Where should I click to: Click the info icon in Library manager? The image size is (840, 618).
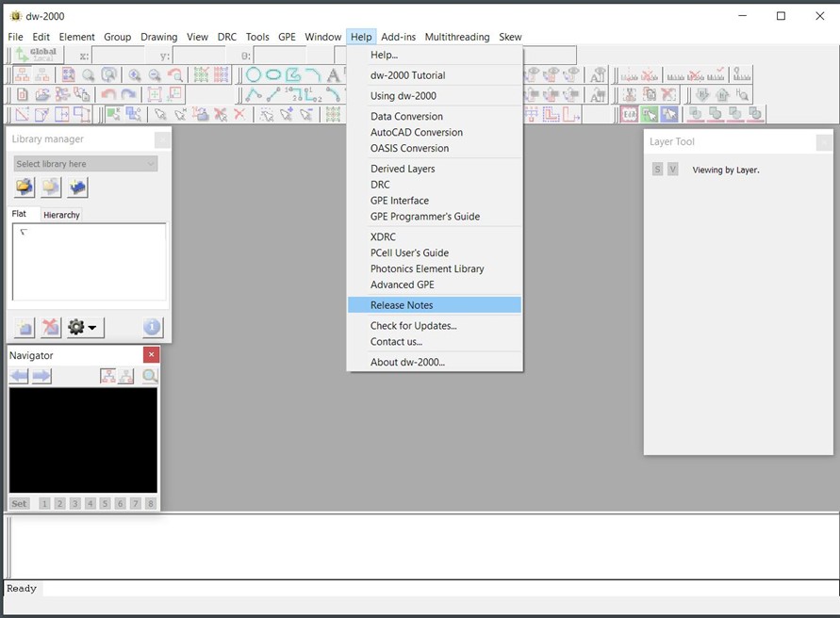coord(152,327)
